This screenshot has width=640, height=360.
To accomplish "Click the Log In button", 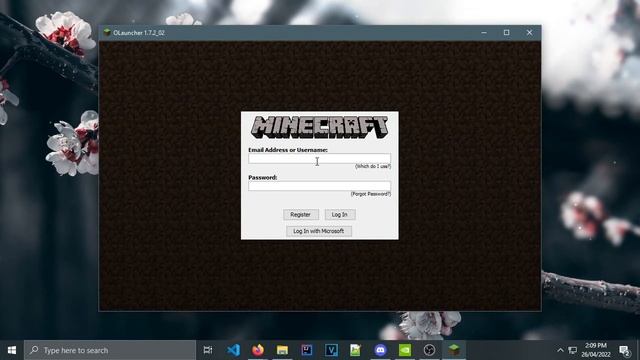I will (x=340, y=215).
